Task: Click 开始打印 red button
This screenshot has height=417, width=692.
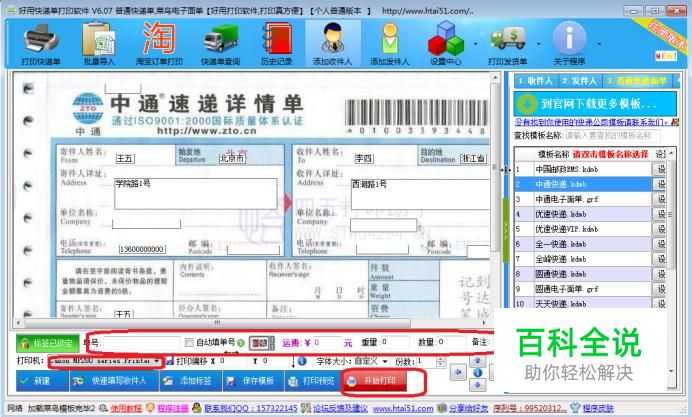Action: coord(375,381)
